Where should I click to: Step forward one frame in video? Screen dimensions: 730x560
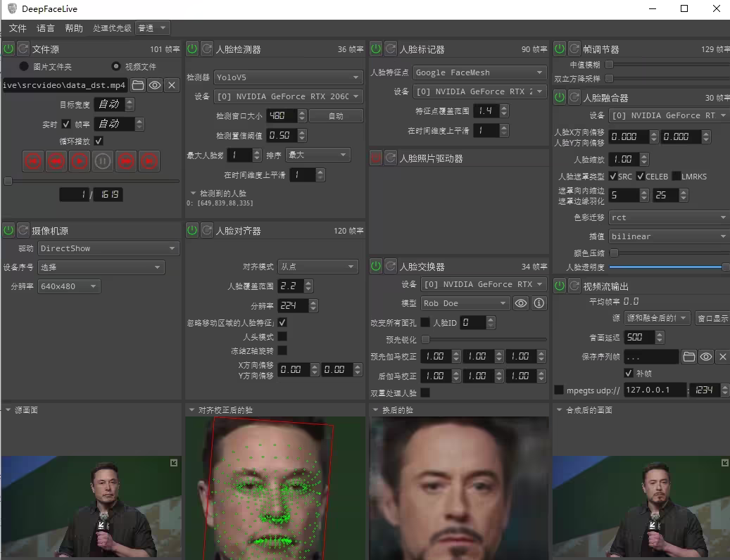(126, 161)
